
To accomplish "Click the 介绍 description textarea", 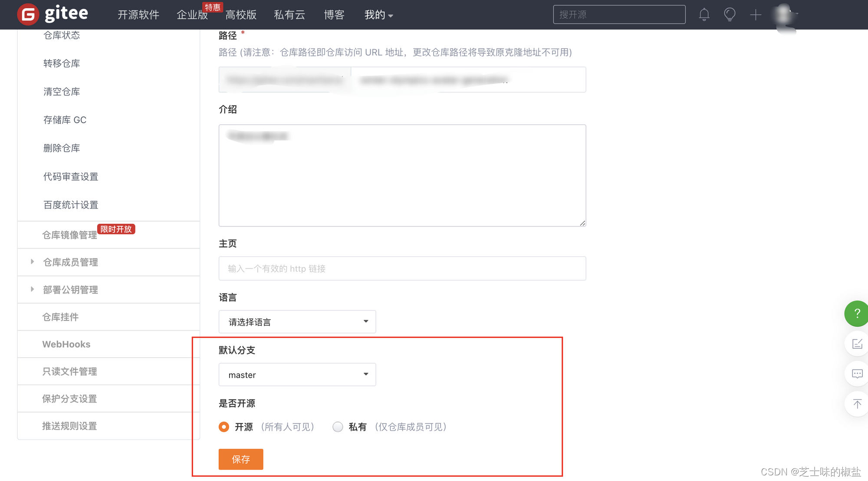I will click(402, 175).
